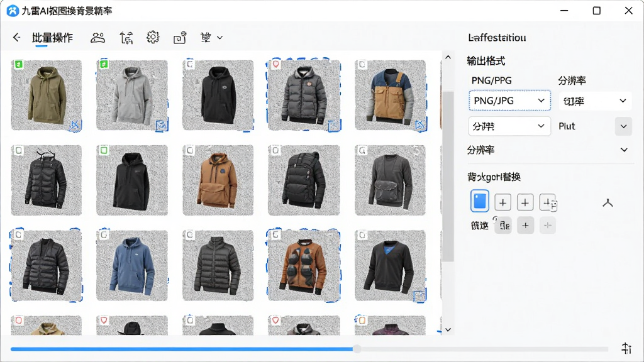The height and width of the screenshot is (362, 644).
Task: Go back using the left arrow
Action: pos(16,37)
